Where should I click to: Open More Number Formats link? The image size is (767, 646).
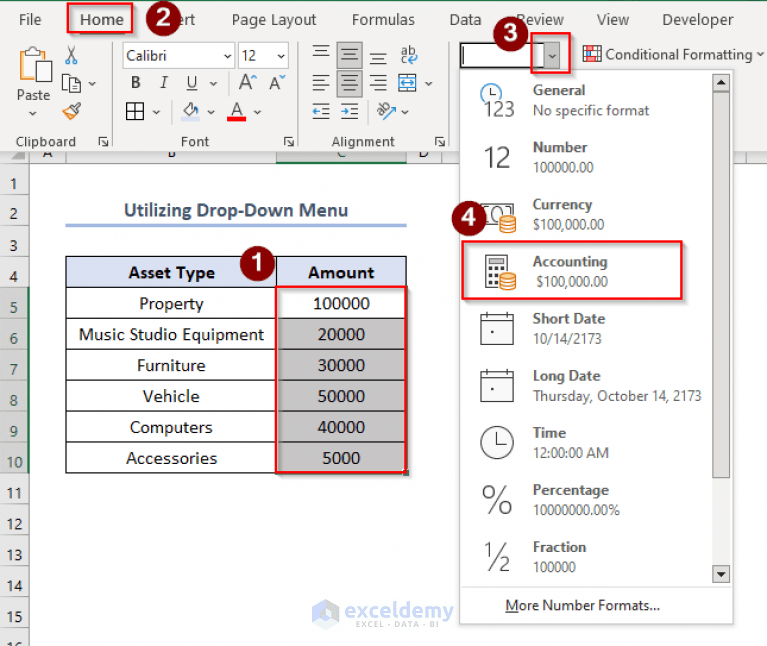click(583, 605)
